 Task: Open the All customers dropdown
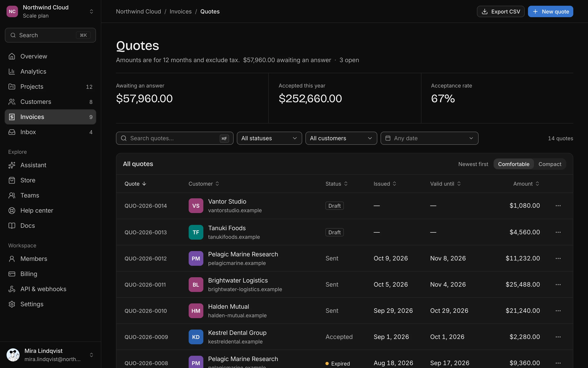pos(341,138)
